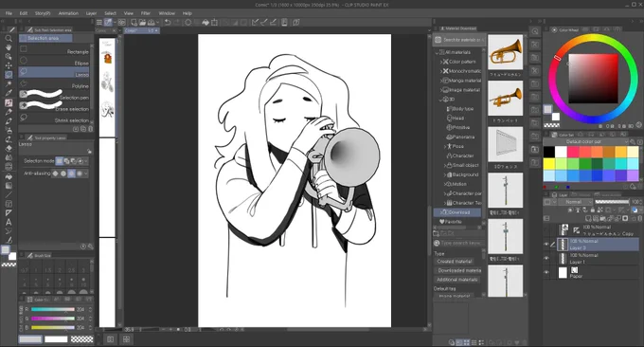Click the delete sub tool trash icon
The width and height of the screenshot is (644, 347).
[90, 129]
